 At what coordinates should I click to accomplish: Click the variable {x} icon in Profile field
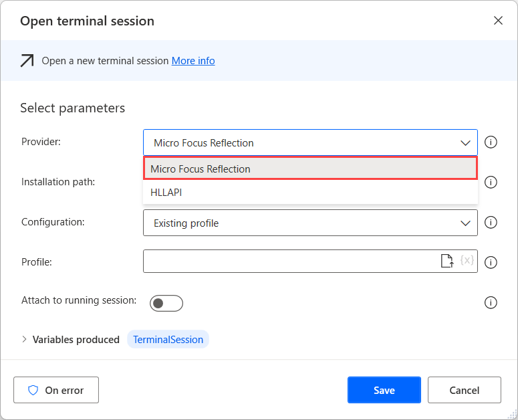467,260
